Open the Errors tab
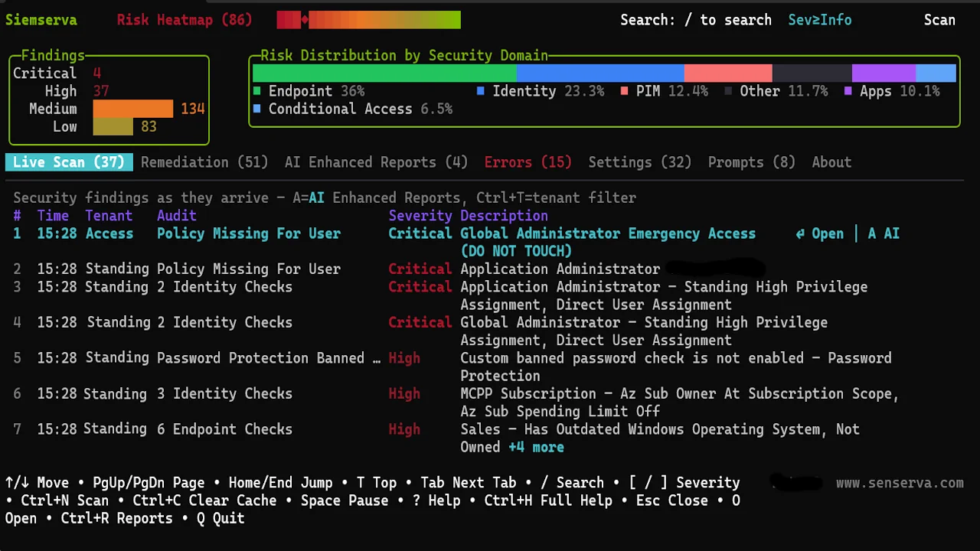This screenshot has width=980, height=551. tap(527, 161)
